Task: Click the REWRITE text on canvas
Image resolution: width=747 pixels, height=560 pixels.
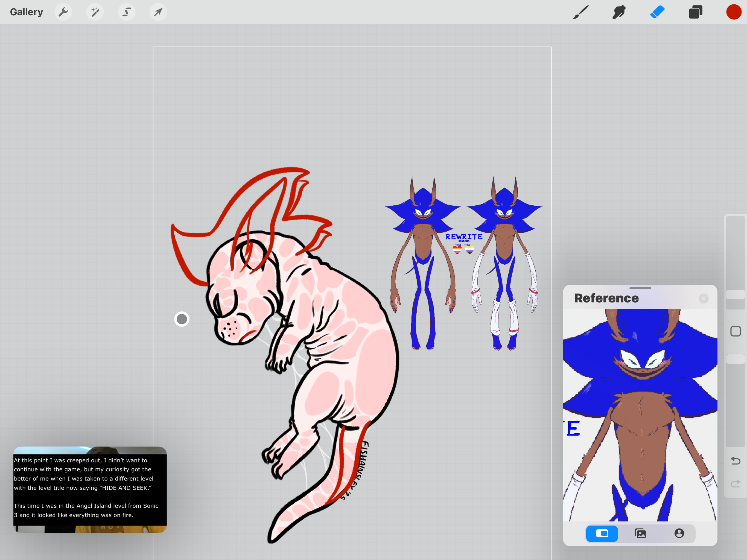Action: coord(464,237)
